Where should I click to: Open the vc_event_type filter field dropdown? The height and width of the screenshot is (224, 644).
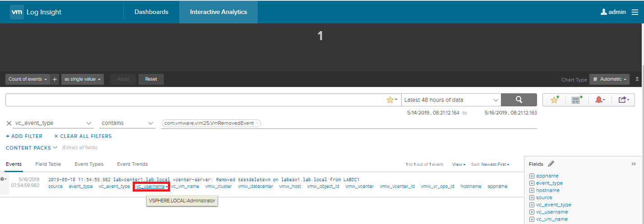(x=54, y=123)
